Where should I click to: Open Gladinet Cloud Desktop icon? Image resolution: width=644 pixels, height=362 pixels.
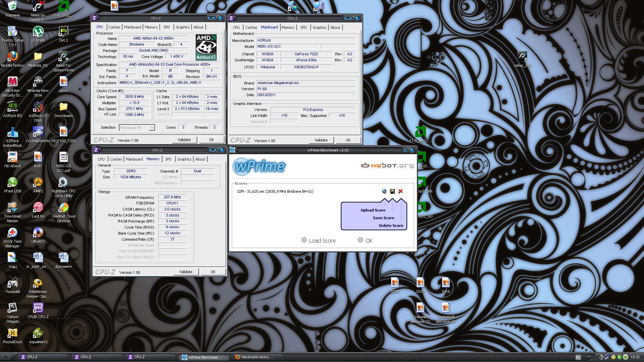click(x=63, y=212)
